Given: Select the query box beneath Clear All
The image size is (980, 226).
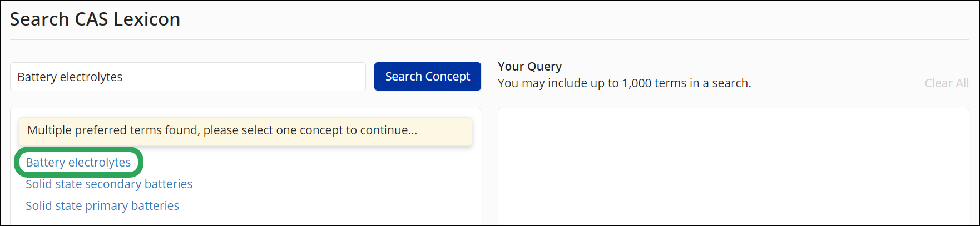Looking at the screenshot, I should (x=733, y=167).
